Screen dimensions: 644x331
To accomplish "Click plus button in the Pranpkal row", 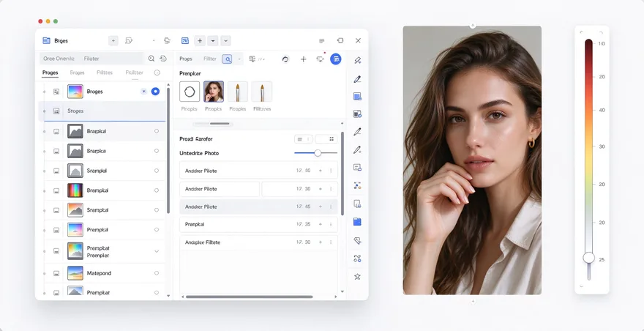I will pos(321,225).
